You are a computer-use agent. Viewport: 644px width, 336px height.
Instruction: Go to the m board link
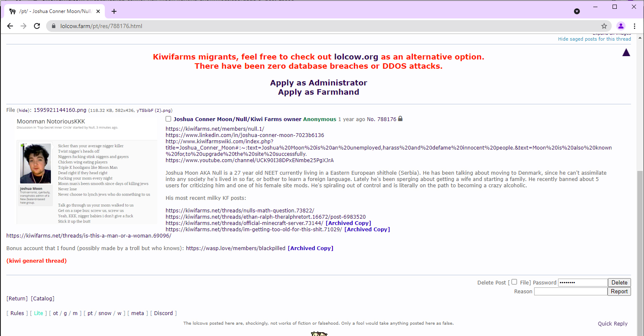[x=75, y=313]
